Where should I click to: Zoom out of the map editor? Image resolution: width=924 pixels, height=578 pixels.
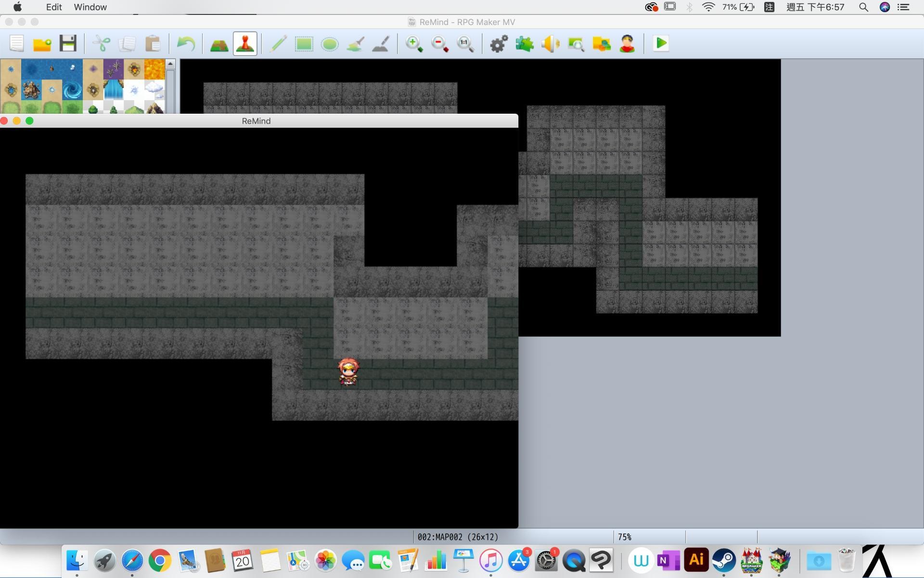pos(440,44)
